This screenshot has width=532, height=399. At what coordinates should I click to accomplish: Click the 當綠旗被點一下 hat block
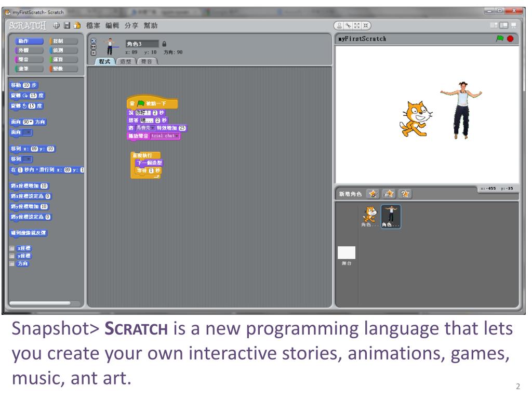point(152,102)
